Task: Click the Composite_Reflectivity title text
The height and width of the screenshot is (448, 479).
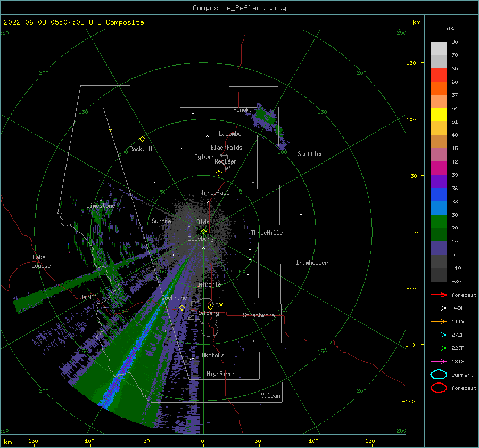Action: (x=240, y=8)
